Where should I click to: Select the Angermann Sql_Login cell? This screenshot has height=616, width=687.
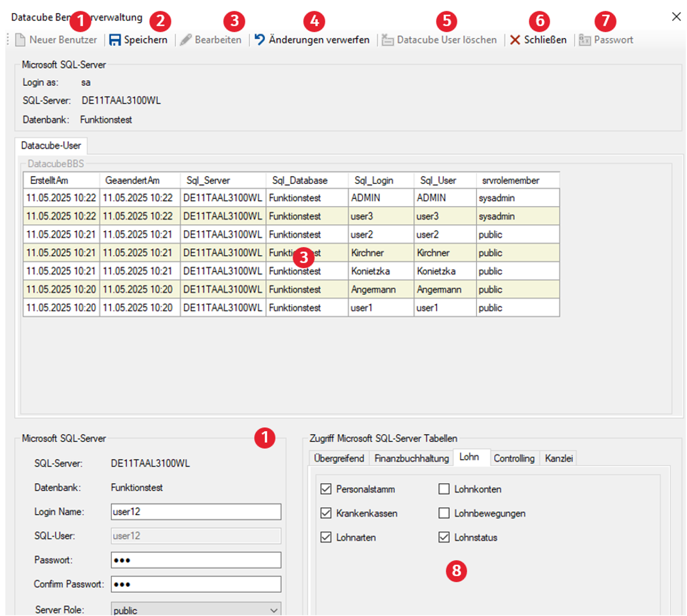(x=381, y=289)
